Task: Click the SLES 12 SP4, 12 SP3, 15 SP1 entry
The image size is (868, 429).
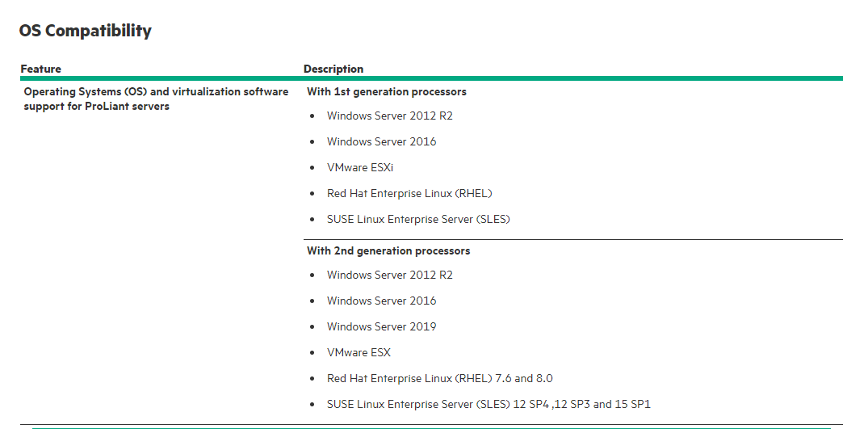Action: click(x=489, y=404)
